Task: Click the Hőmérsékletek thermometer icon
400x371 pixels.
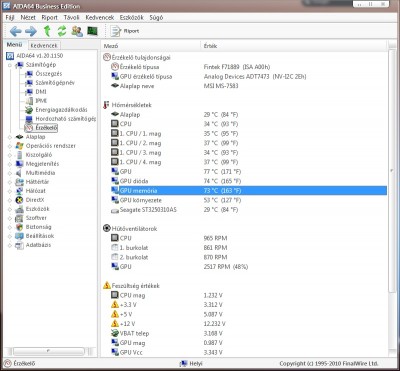Action: point(106,105)
